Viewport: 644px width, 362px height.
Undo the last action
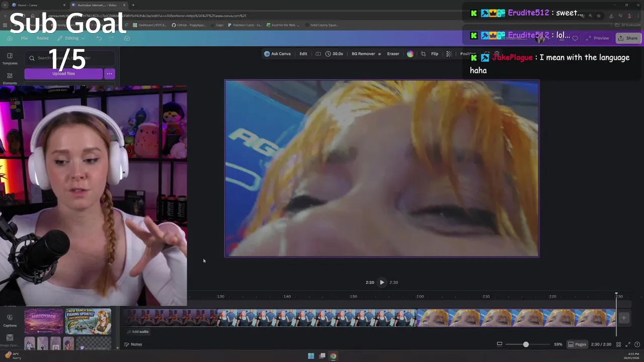(x=99, y=38)
